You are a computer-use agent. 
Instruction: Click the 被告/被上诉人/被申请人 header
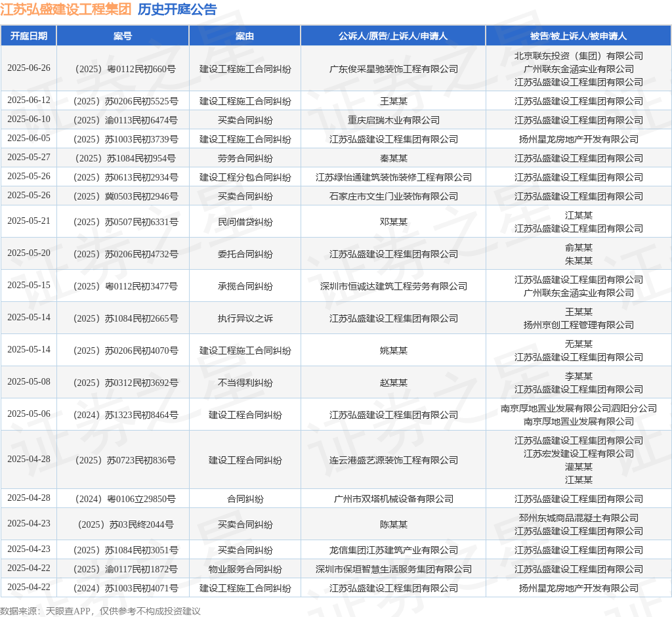click(x=579, y=36)
